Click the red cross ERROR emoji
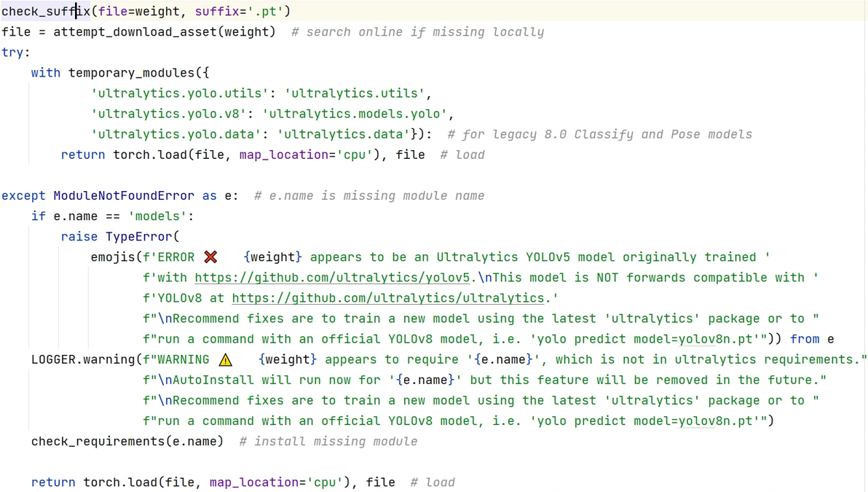Image resolution: width=868 pixels, height=492 pixels. click(x=210, y=257)
